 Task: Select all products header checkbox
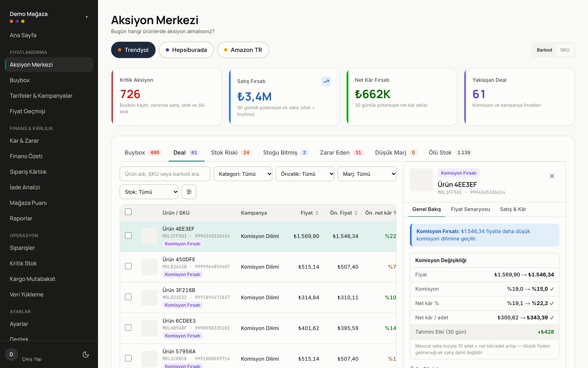click(x=128, y=212)
